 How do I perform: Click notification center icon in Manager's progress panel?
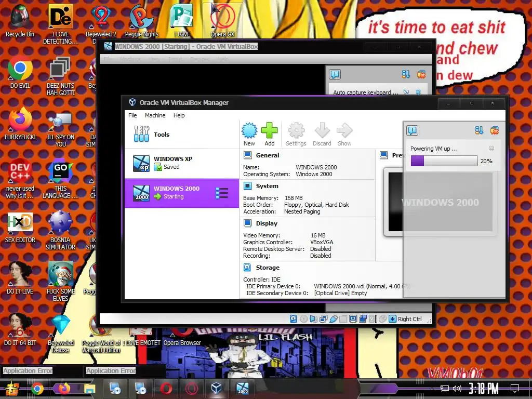(412, 130)
